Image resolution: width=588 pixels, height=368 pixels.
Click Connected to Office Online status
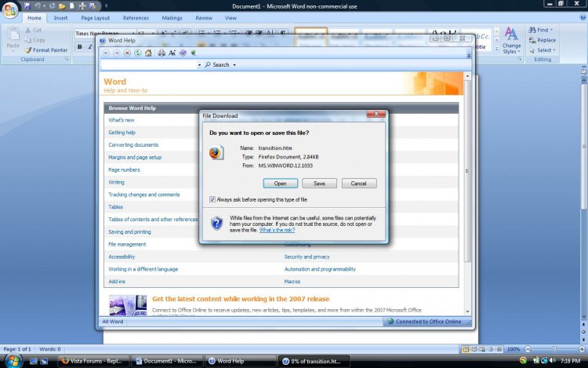pos(424,322)
